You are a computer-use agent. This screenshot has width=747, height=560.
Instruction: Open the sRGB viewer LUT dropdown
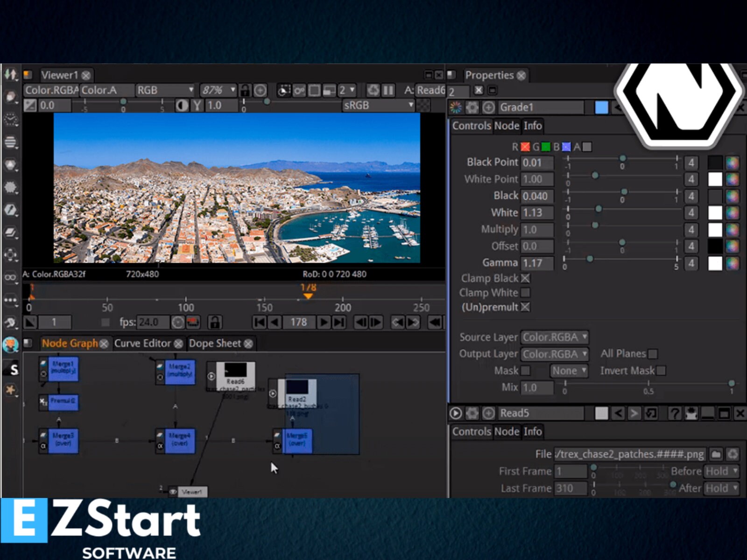(377, 105)
